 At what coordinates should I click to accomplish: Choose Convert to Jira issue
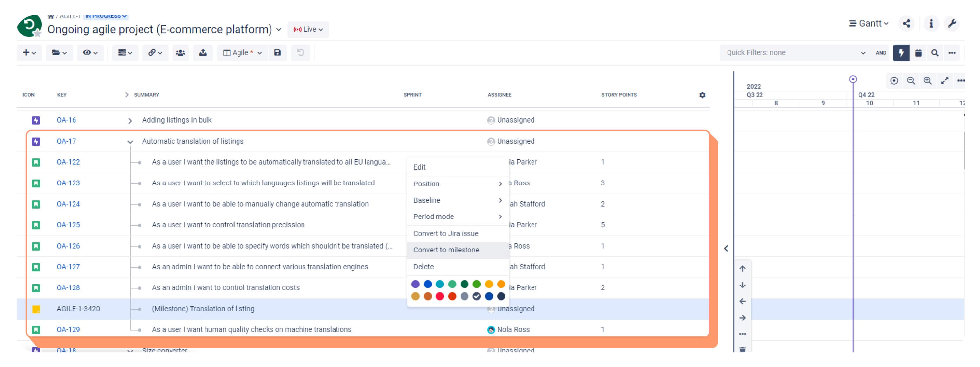click(458, 233)
